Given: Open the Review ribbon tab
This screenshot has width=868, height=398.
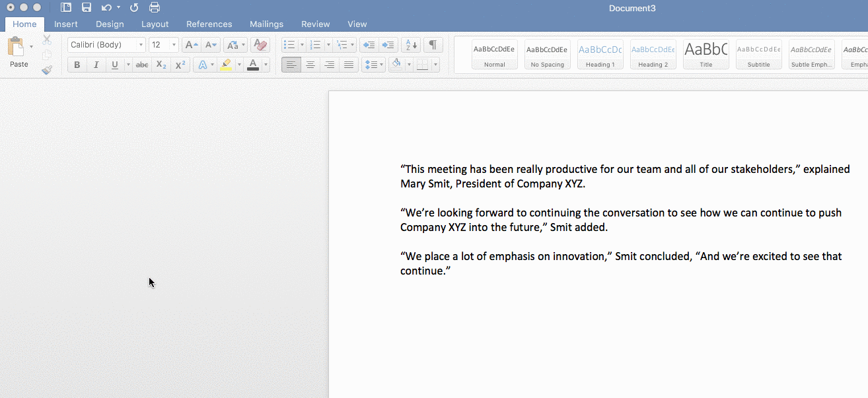Looking at the screenshot, I should 315,24.
